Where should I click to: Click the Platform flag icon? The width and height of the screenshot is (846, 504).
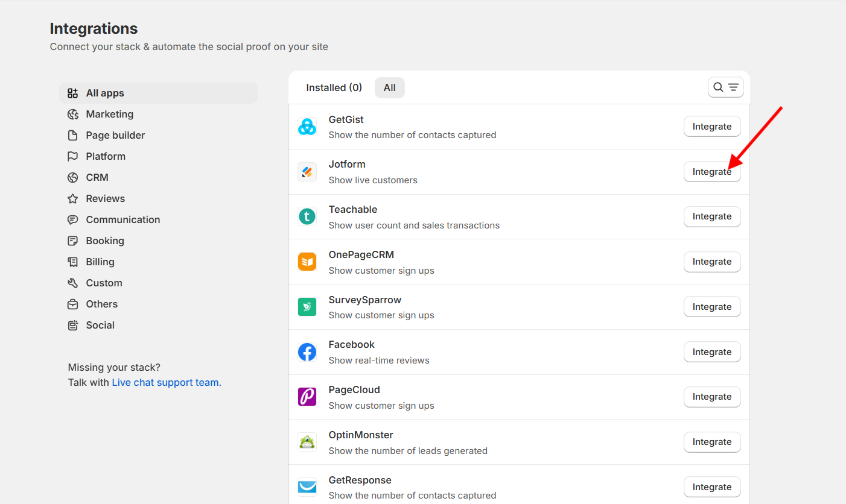tap(73, 156)
